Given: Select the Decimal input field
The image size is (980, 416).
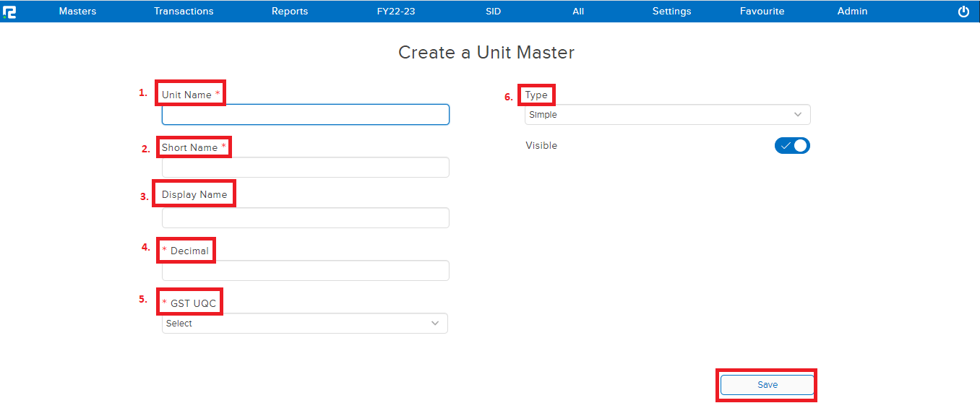Looking at the screenshot, I should (x=305, y=271).
